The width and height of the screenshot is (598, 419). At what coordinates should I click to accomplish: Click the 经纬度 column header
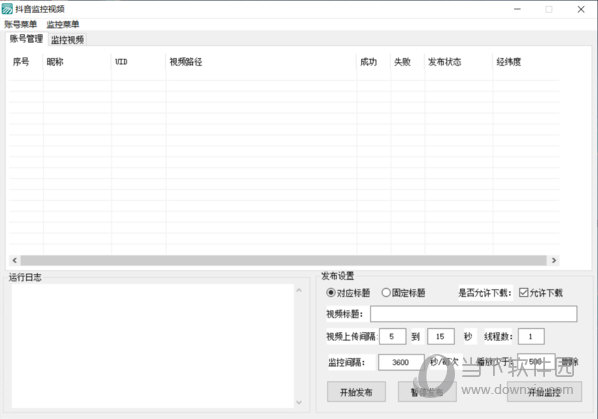pyautogui.click(x=526, y=62)
